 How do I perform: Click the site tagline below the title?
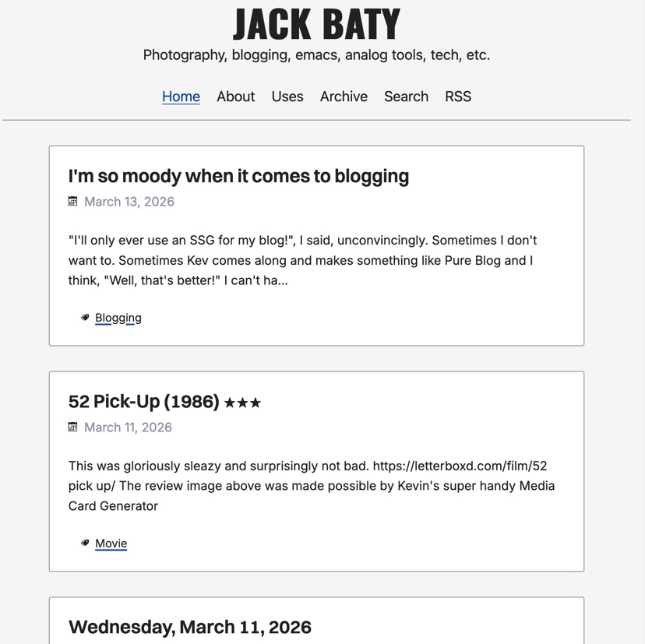(315, 55)
